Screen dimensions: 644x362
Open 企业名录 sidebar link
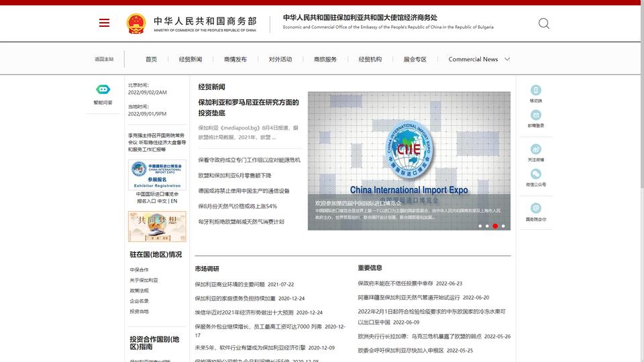pos(140,301)
